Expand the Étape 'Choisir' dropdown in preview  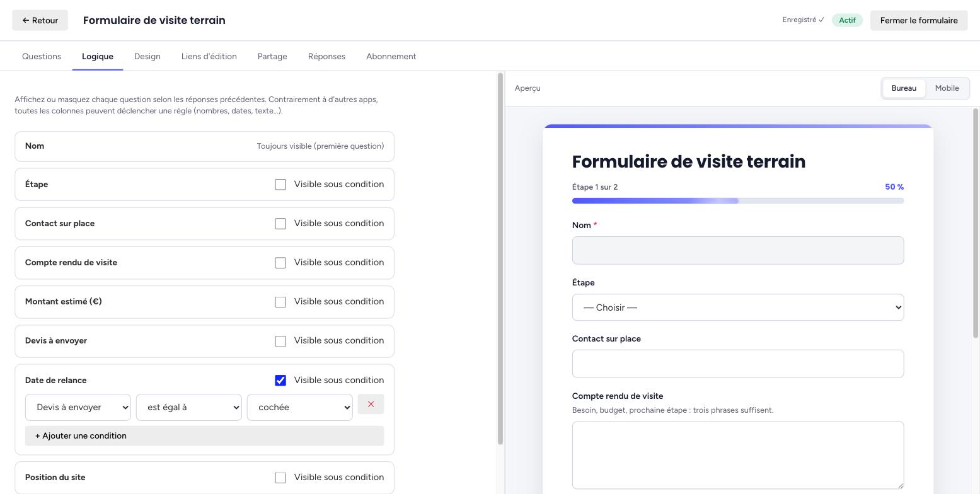point(738,307)
